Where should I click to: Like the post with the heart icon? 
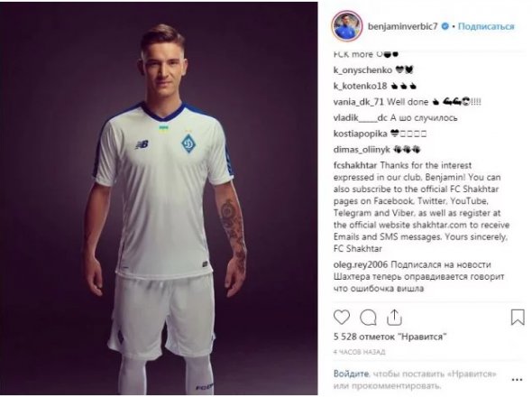coord(342,318)
